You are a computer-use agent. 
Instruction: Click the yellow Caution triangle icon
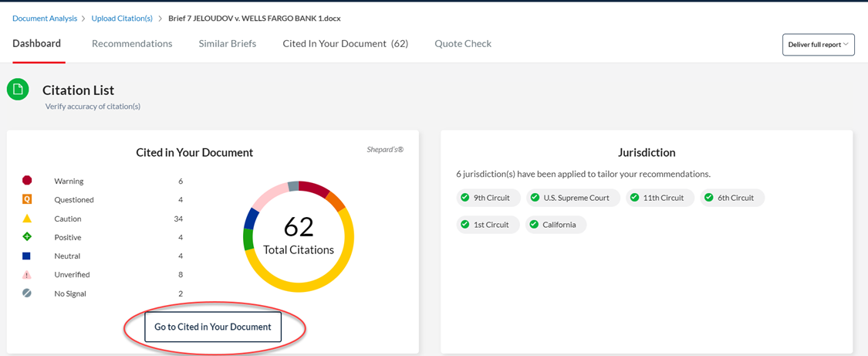pyautogui.click(x=26, y=219)
